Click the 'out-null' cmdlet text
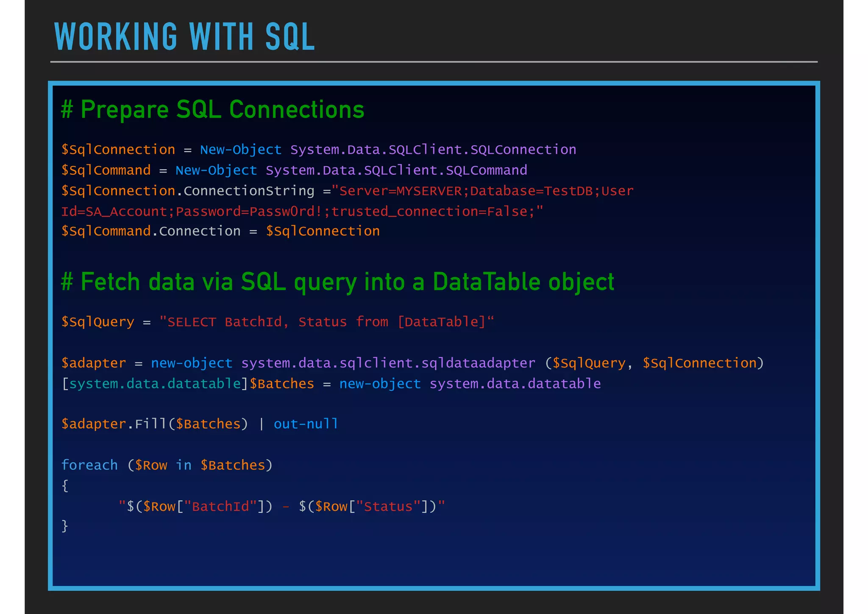This screenshot has width=868, height=614. (x=306, y=424)
